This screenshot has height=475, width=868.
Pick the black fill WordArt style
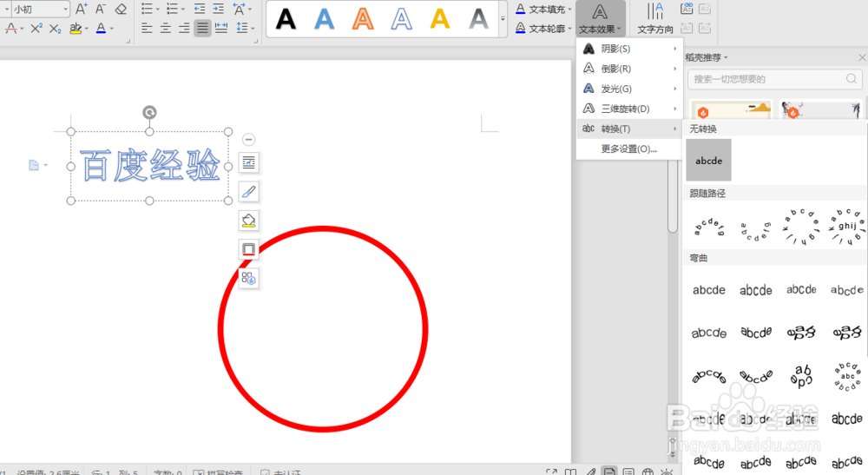tap(286, 19)
